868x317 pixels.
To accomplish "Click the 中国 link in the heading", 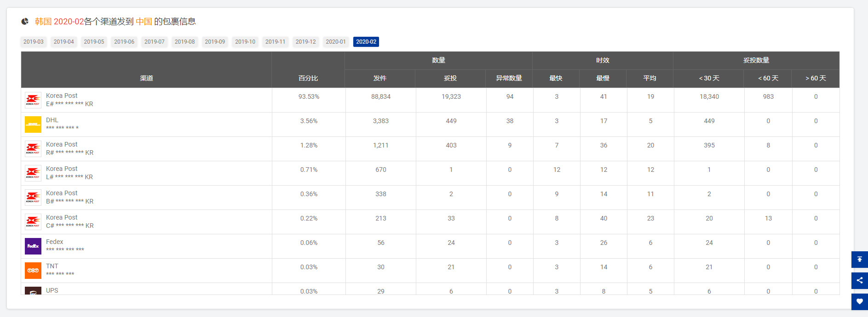I will 144,22.
